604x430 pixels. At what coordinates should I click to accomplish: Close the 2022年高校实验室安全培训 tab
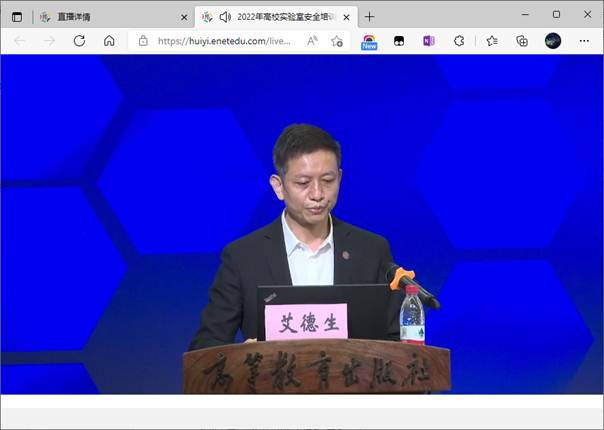345,16
